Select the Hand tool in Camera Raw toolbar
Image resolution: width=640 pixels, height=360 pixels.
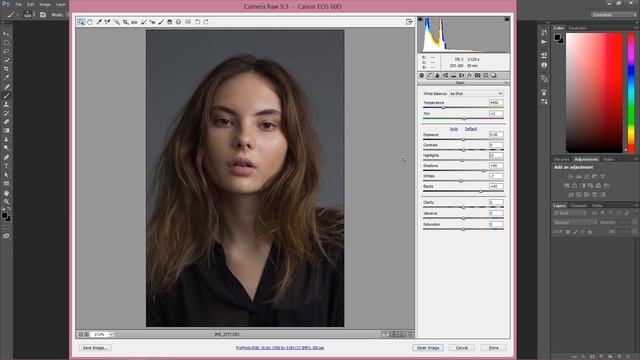click(x=90, y=22)
